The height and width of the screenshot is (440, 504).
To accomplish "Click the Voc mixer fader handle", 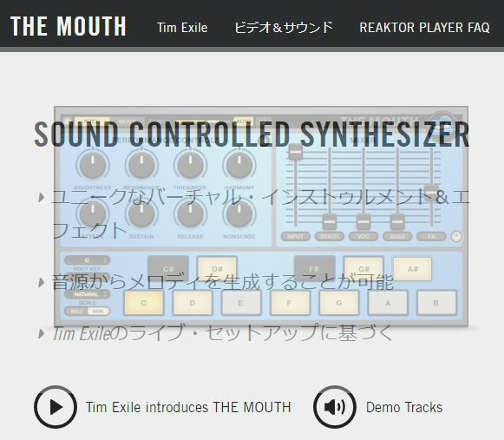I will pyautogui.click(x=363, y=221).
